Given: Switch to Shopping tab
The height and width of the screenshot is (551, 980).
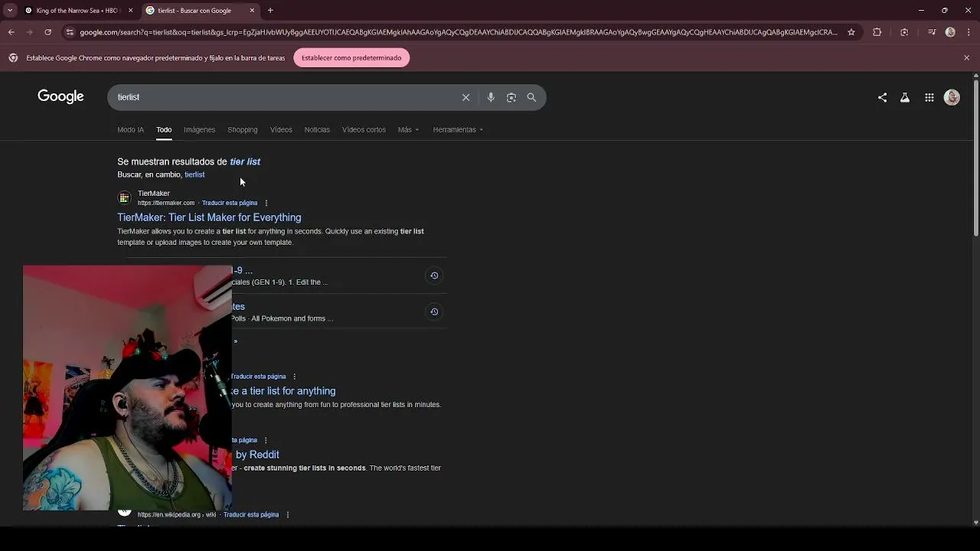Looking at the screenshot, I should click(x=242, y=129).
